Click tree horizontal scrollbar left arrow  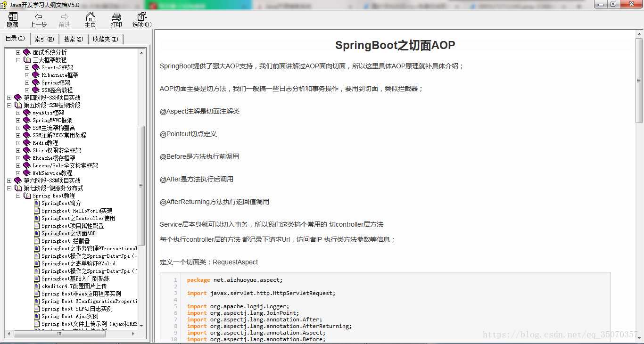(9, 334)
